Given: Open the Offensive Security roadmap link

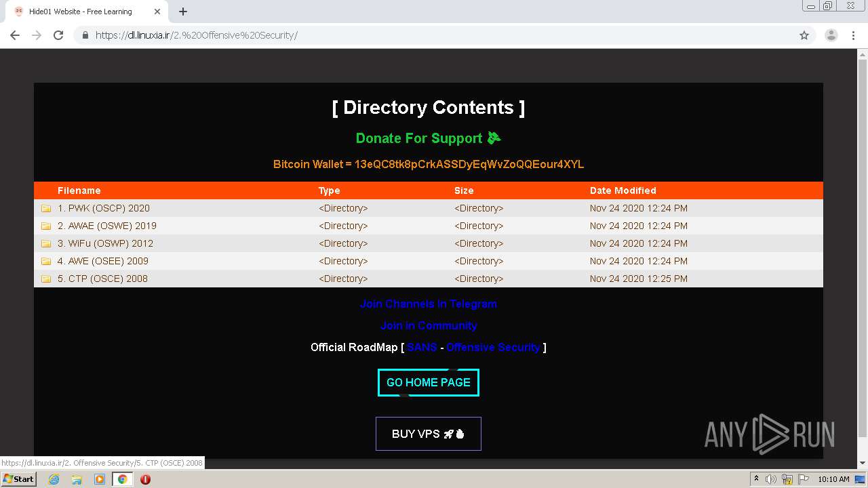Looking at the screenshot, I should (493, 347).
